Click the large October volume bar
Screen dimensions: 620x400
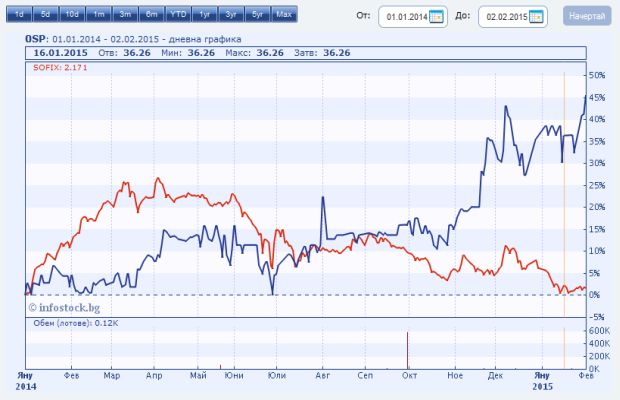(x=407, y=350)
